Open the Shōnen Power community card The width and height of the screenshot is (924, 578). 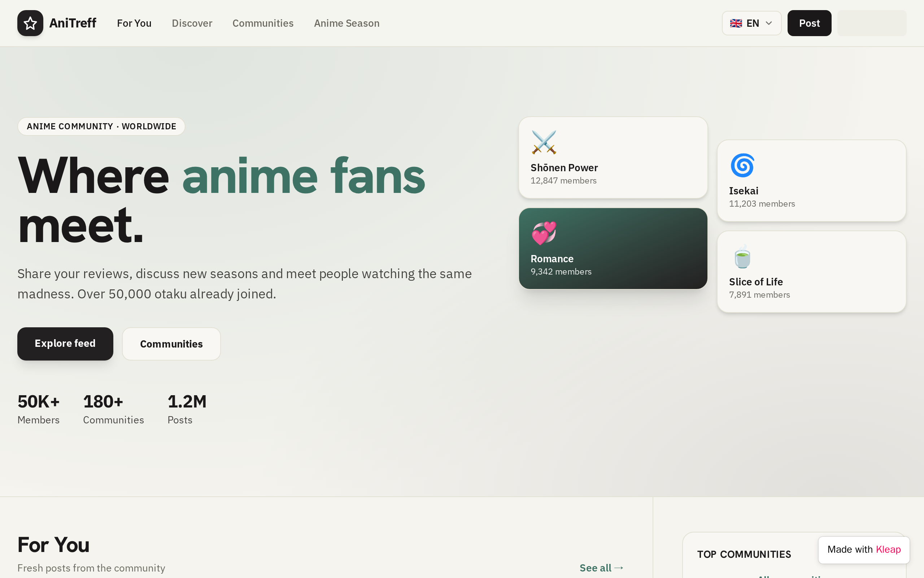coord(613,158)
